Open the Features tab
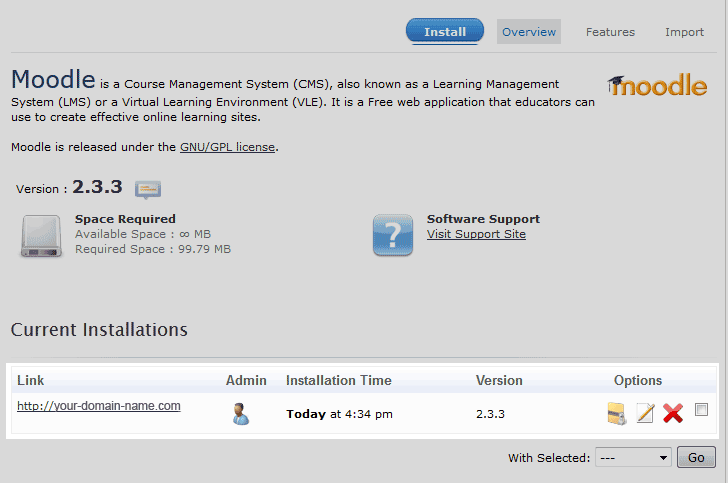728x483 pixels. pyautogui.click(x=610, y=32)
